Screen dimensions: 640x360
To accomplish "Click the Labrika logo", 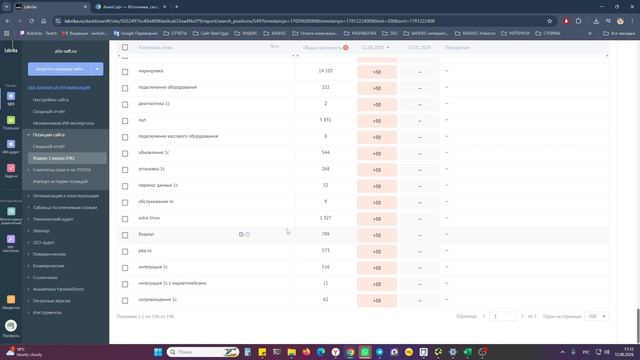I will 11,50.
